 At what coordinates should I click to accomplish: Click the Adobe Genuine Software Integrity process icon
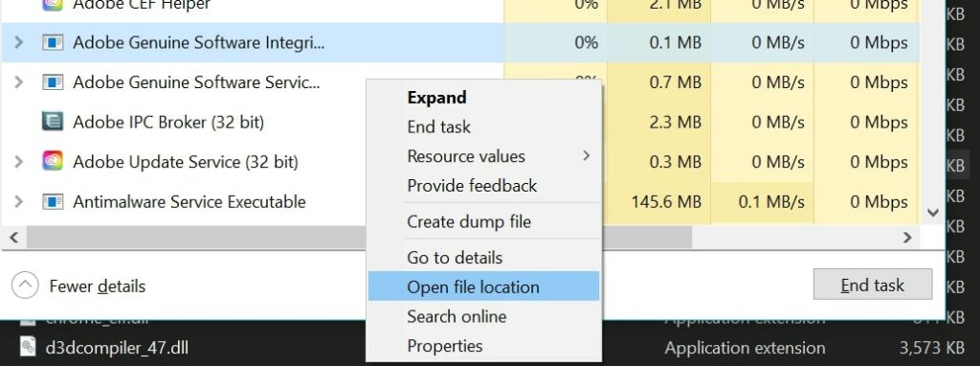(53, 42)
